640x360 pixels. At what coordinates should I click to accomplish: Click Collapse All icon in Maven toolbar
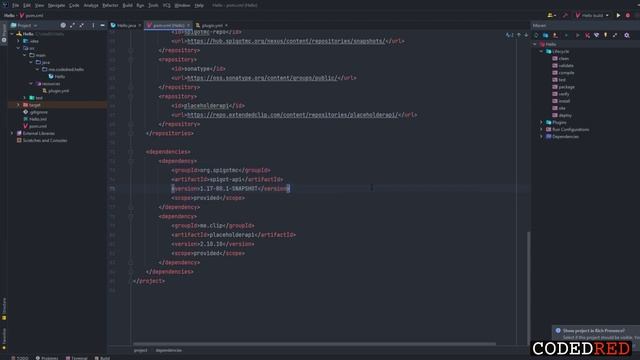[615, 36]
